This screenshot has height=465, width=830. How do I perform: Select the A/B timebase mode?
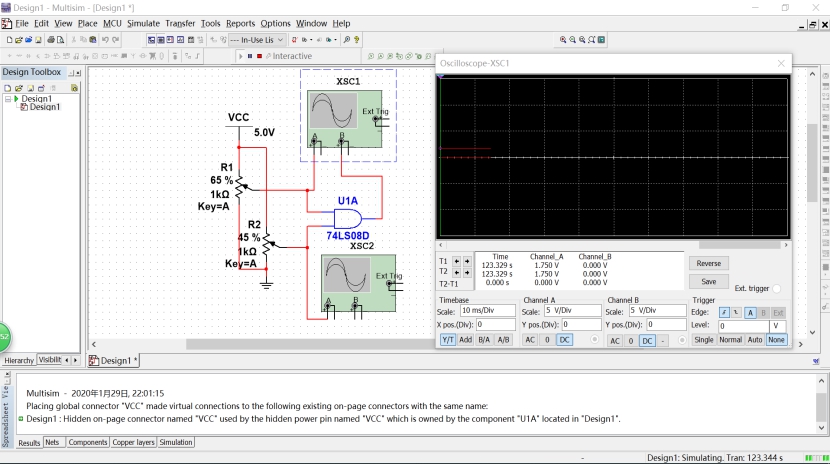(503, 340)
